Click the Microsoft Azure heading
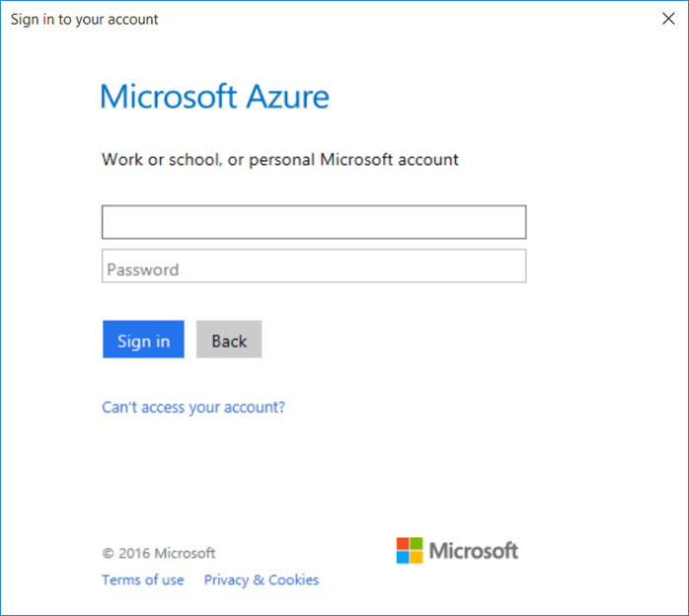This screenshot has height=616, width=689. (x=215, y=96)
